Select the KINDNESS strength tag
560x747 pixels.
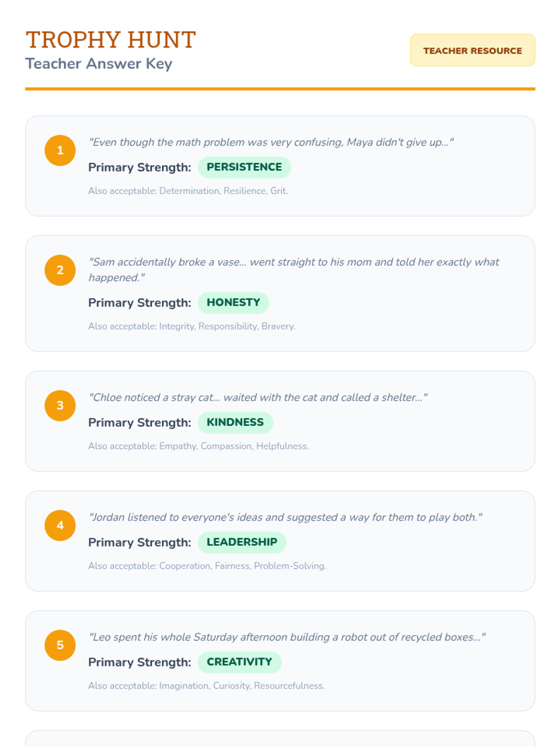[x=235, y=423]
